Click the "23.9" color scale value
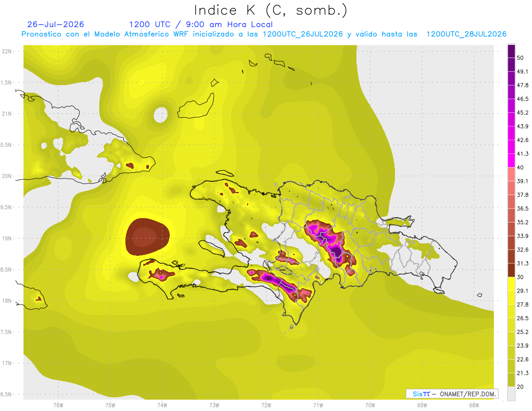532x411 pixels. (523, 346)
